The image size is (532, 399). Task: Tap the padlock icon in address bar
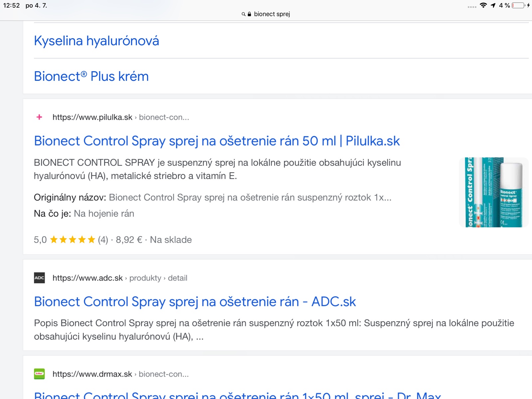coord(249,14)
